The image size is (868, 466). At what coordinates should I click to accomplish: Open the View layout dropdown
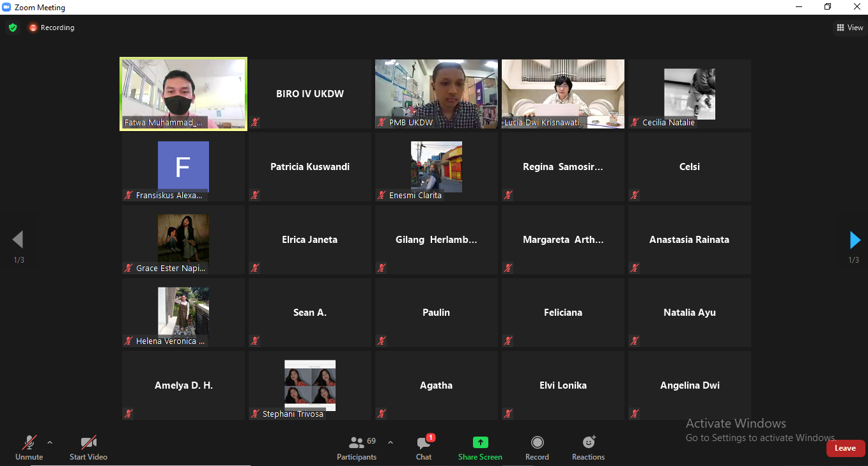click(x=850, y=27)
